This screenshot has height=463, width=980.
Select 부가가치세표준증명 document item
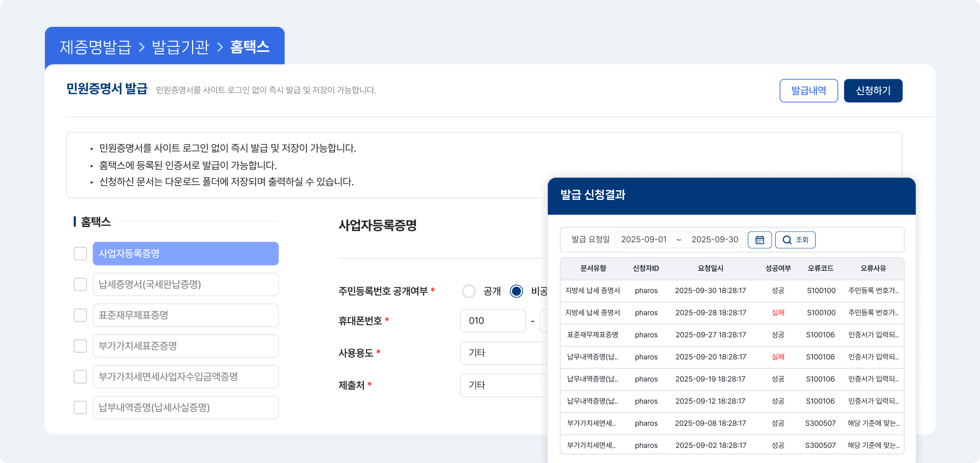186,346
